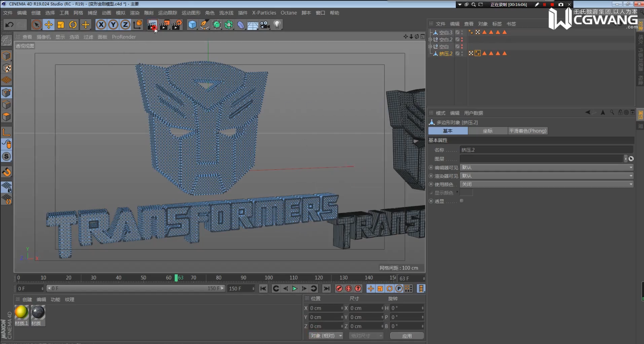Select the yellow 材质.1 material thumbnail
Image resolution: width=644 pixels, height=344 pixels.
click(x=21, y=313)
